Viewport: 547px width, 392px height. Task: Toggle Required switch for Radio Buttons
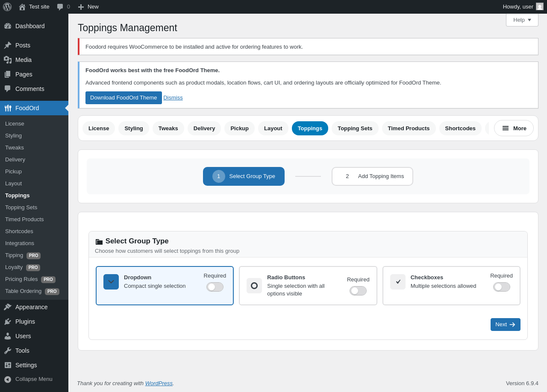click(358, 291)
